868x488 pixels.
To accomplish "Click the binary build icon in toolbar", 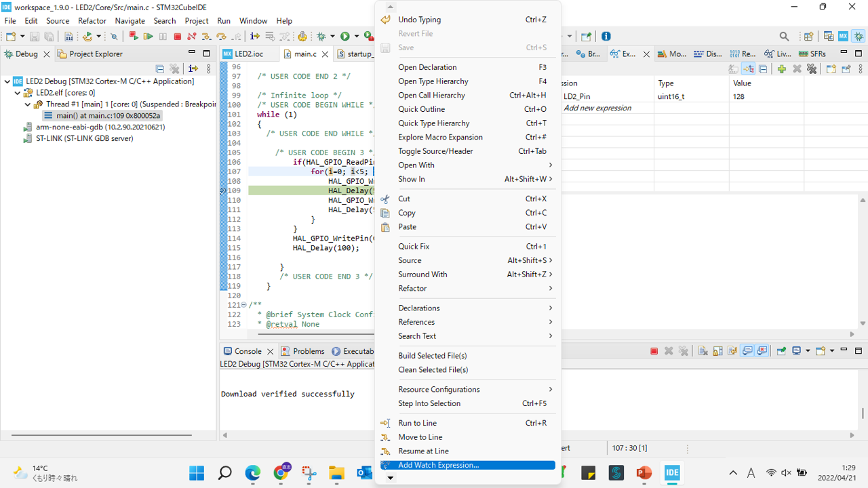I will pyautogui.click(x=68, y=37).
